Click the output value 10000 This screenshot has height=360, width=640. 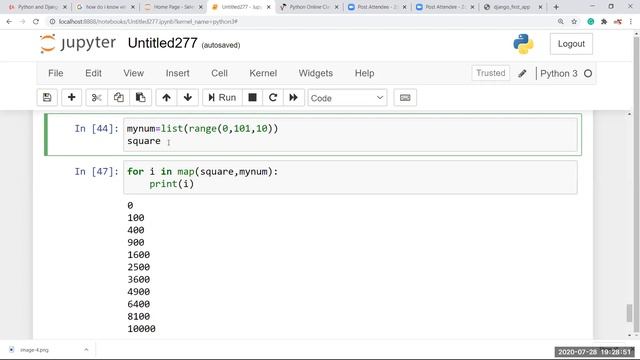click(141, 329)
